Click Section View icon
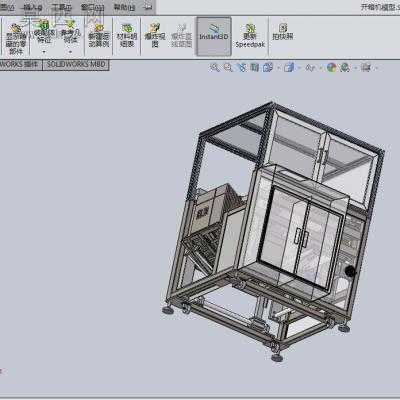This screenshot has height=400, width=400. pos(255,68)
